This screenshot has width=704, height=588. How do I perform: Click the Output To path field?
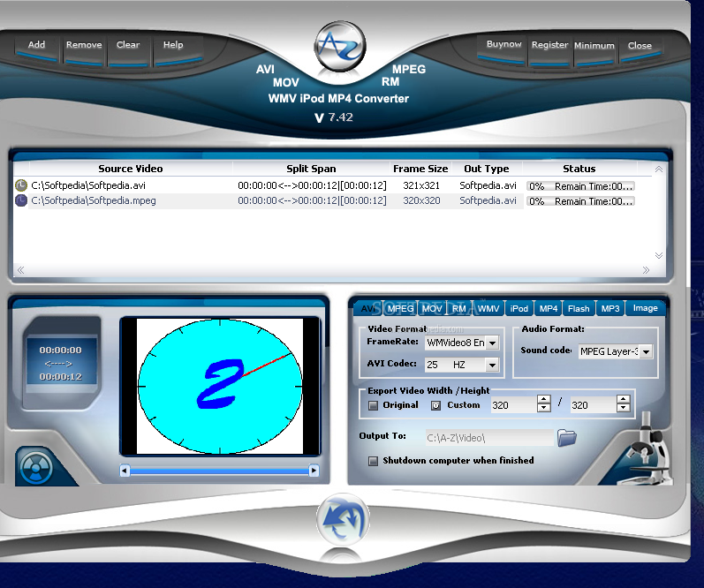tap(489, 438)
